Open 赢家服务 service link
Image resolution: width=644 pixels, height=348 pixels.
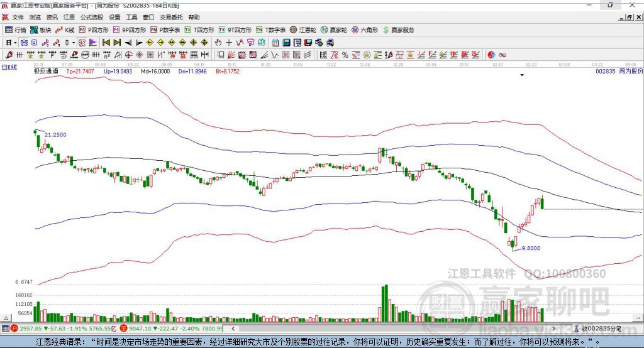pos(398,30)
